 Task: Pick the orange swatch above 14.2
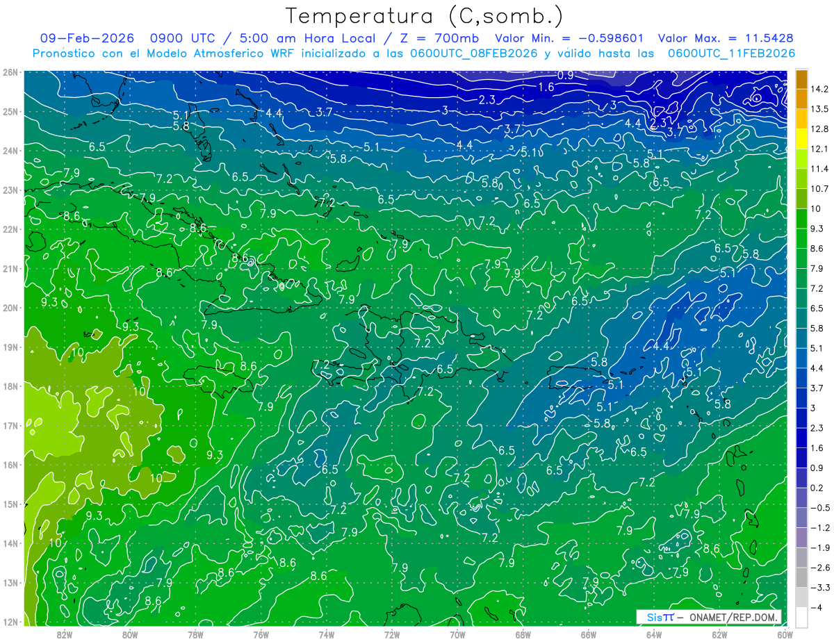(x=801, y=79)
